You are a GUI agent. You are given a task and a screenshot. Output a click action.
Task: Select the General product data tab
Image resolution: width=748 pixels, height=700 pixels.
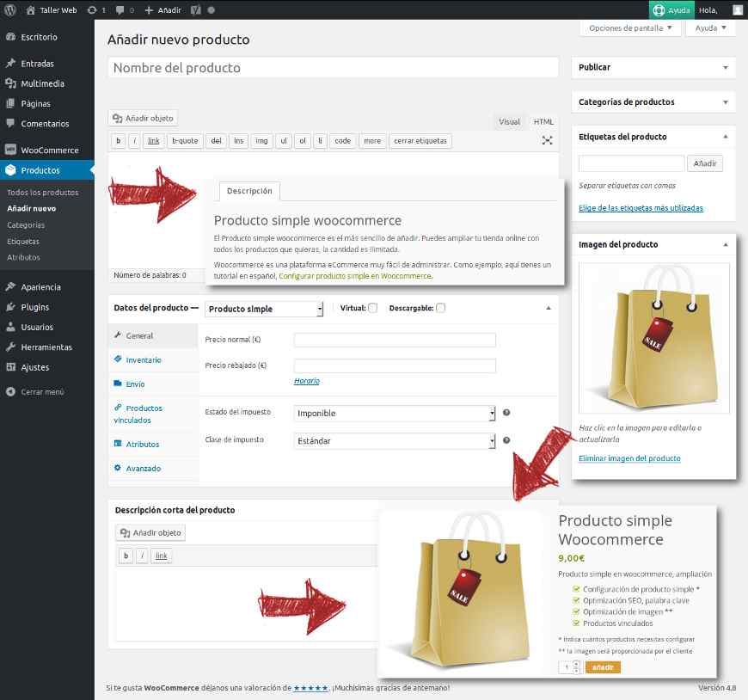[153, 336]
